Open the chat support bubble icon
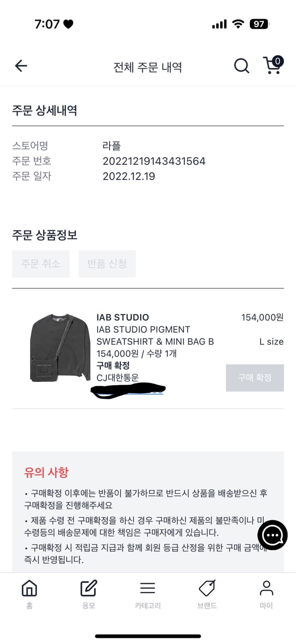This screenshot has width=296, height=644. click(x=272, y=535)
